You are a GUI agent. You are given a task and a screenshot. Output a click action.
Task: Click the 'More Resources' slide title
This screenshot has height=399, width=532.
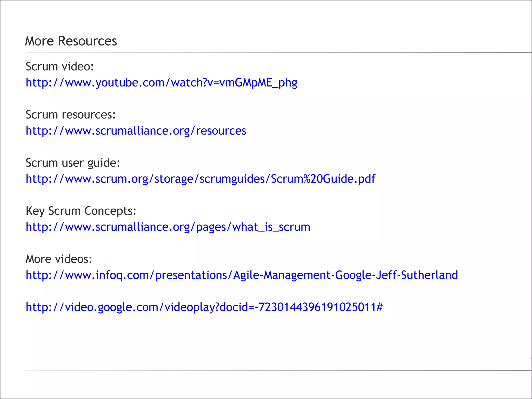click(71, 41)
